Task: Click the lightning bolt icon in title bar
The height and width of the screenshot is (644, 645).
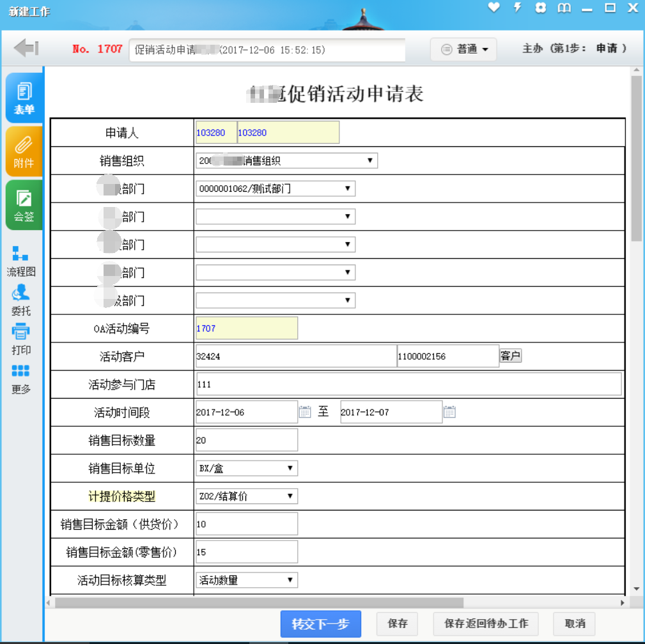Action: tap(517, 8)
